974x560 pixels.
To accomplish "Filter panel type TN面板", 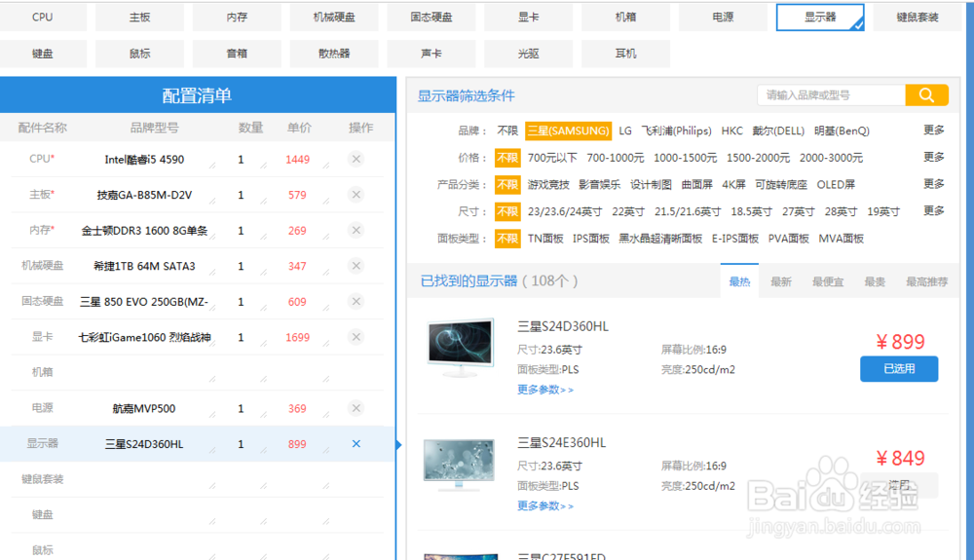I will click(545, 239).
